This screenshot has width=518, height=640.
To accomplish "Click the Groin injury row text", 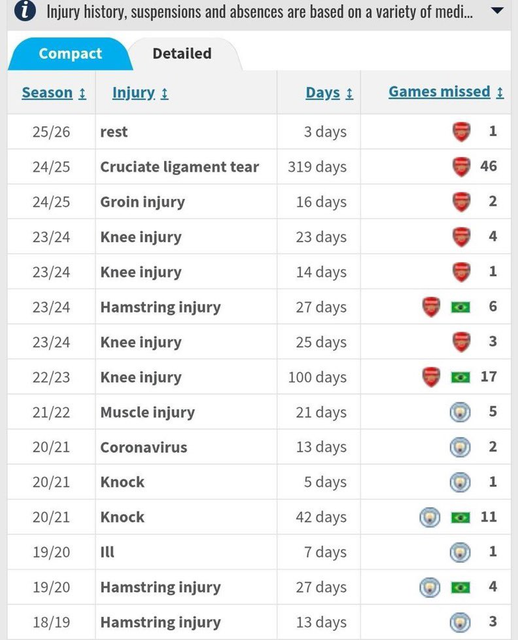I will tap(142, 202).
